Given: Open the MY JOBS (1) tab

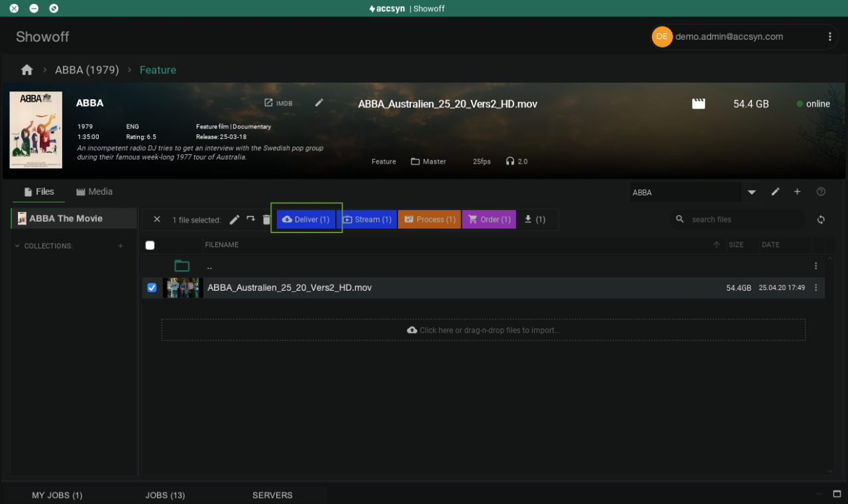Looking at the screenshot, I should 57,495.
